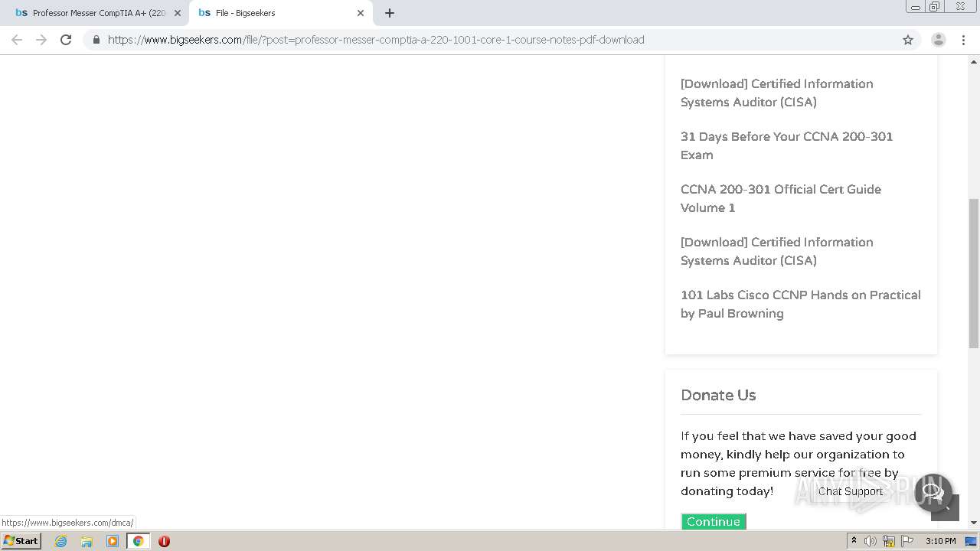Open media player icon in taskbar
Viewport: 980px width, 551px height.
tap(113, 541)
